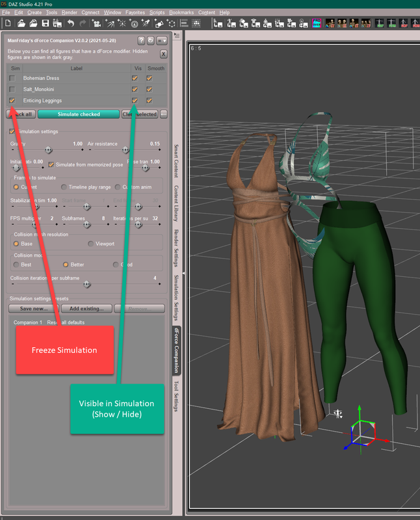Open the Help menu
Viewport: 420px width, 520px height.
[x=224, y=12]
